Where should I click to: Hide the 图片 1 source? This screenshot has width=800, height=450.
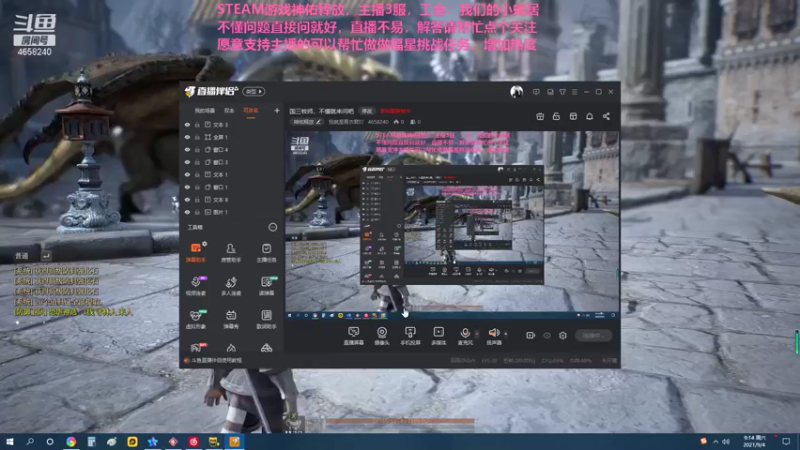pyautogui.click(x=187, y=212)
